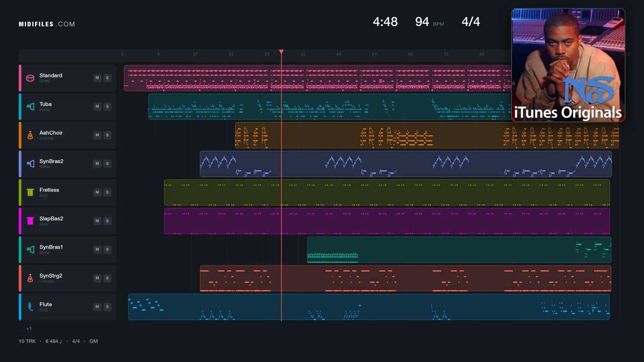Image resolution: width=644 pixels, height=362 pixels.
Task: Solo the AahChoir track
Action: 107,135
